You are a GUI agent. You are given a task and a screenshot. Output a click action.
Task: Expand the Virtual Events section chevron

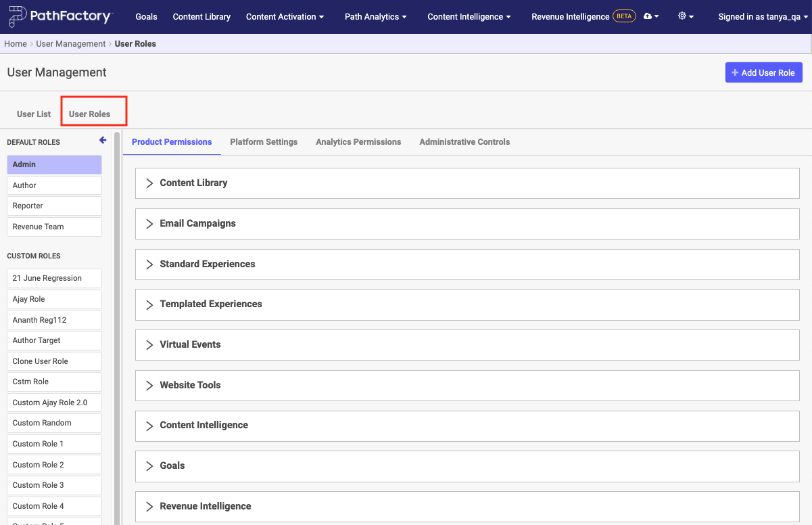point(149,344)
